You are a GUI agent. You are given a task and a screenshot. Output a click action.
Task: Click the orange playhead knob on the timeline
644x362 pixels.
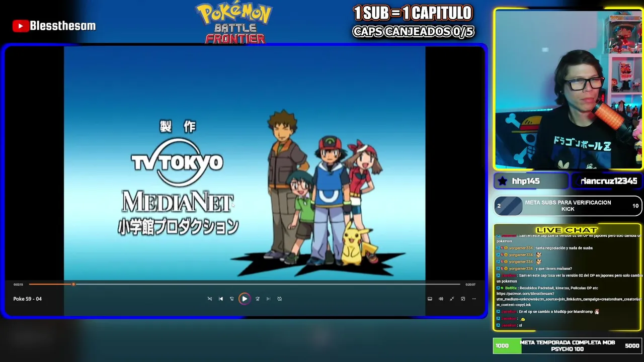coord(73,285)
